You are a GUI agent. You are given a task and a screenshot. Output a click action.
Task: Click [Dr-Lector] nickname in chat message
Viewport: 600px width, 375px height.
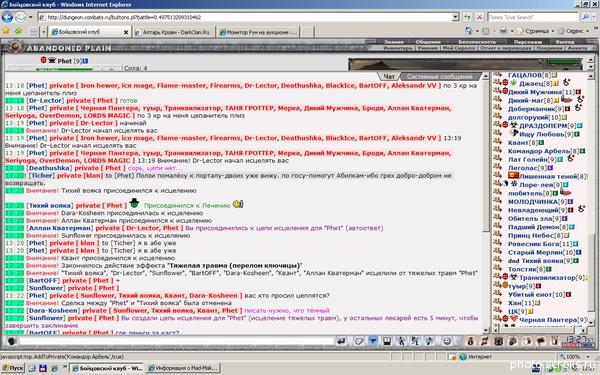[x=45, y=100]
